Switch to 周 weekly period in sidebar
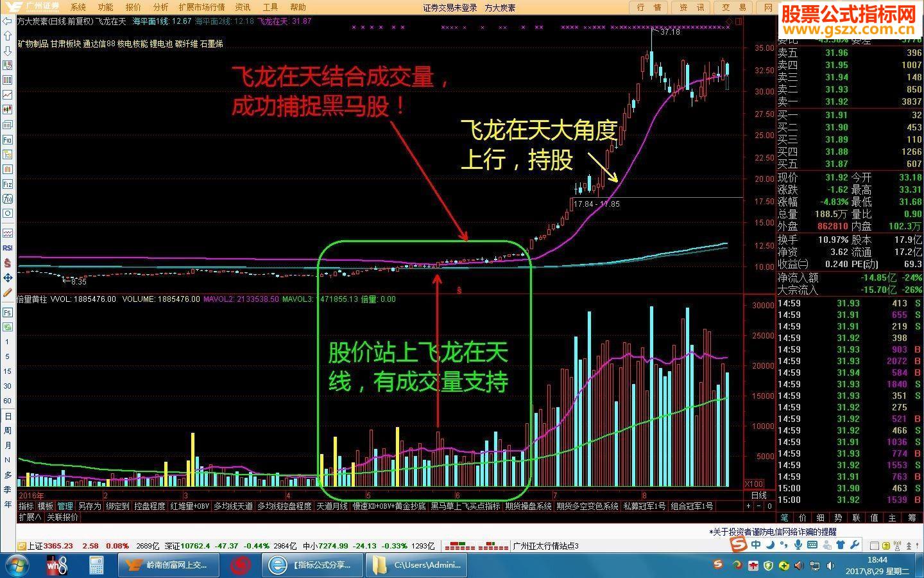Viewport: 924px width, 578px height. pos(8,430)
